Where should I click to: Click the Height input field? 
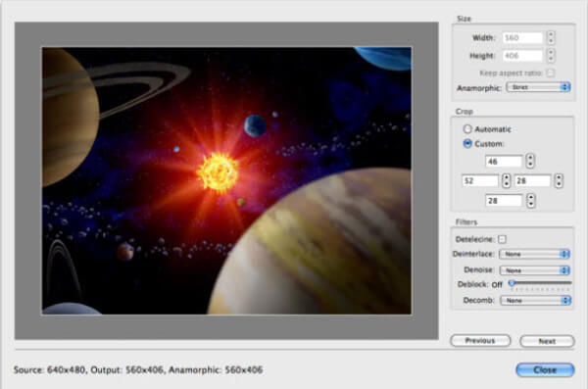(522, 56)
